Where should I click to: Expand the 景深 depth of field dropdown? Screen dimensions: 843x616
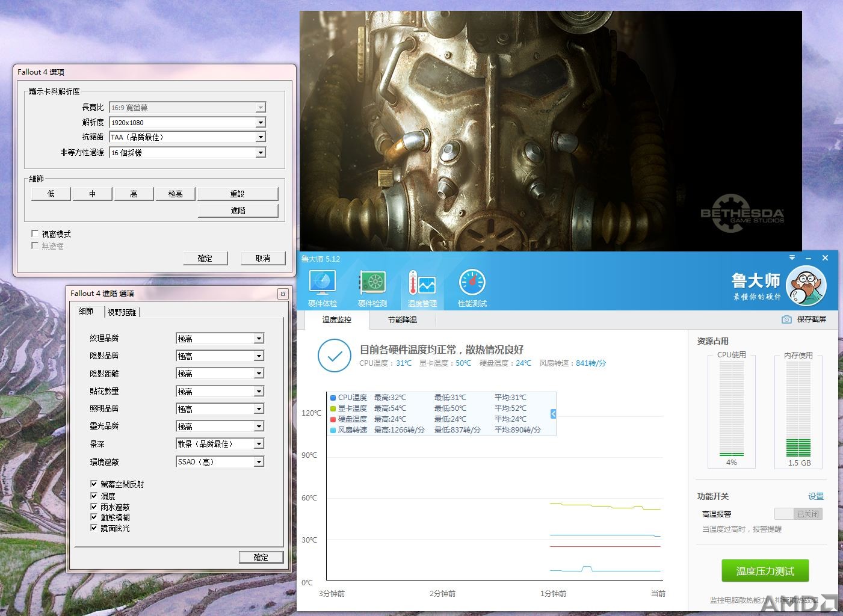(220, 444)
